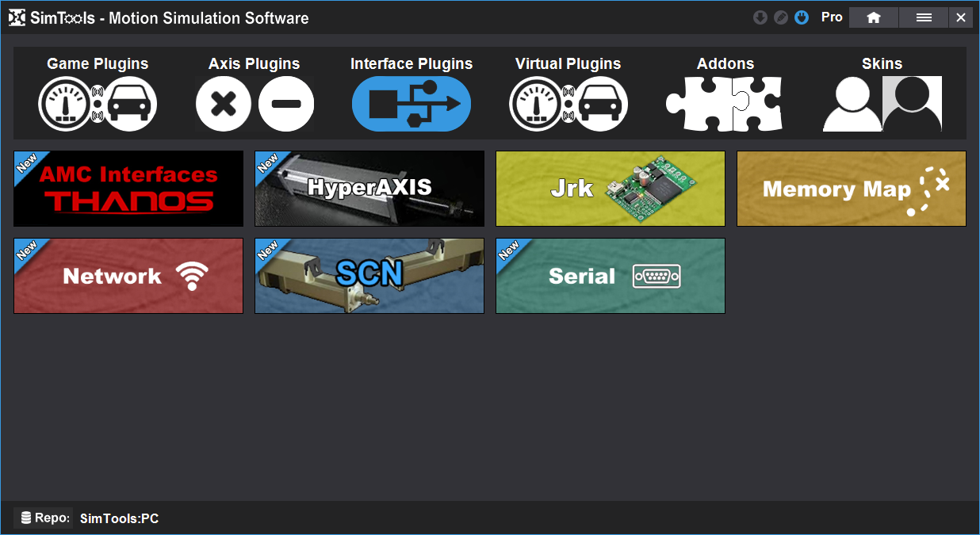Click the blue plug connection icon
Screen dimensions: 980x535
point(802,17)
